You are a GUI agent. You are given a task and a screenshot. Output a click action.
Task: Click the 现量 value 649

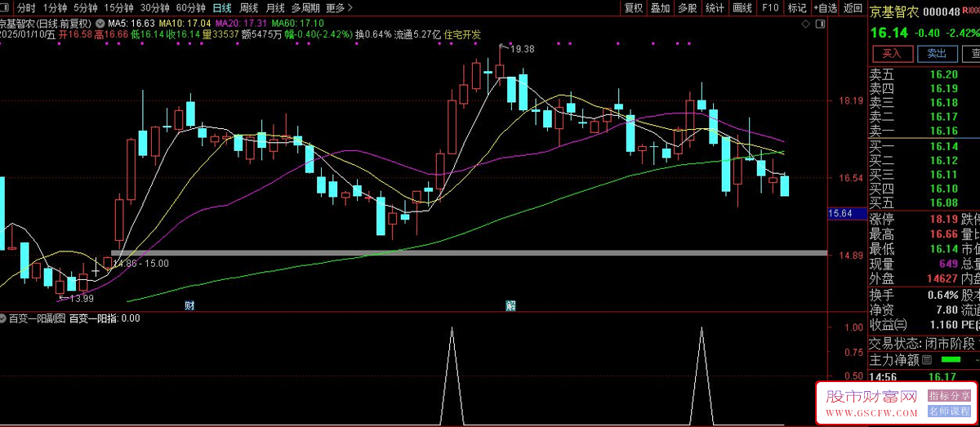(x=948, y=264)
